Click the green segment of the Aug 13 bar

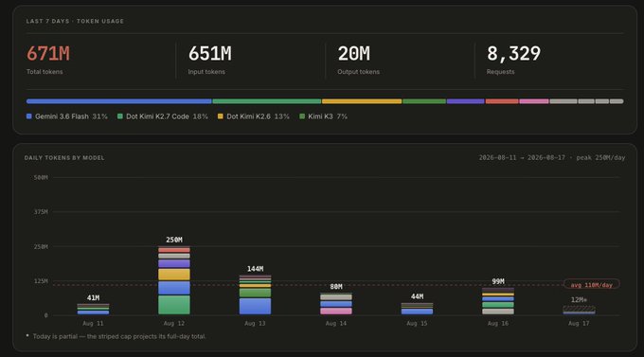click(x=255, y=293)
